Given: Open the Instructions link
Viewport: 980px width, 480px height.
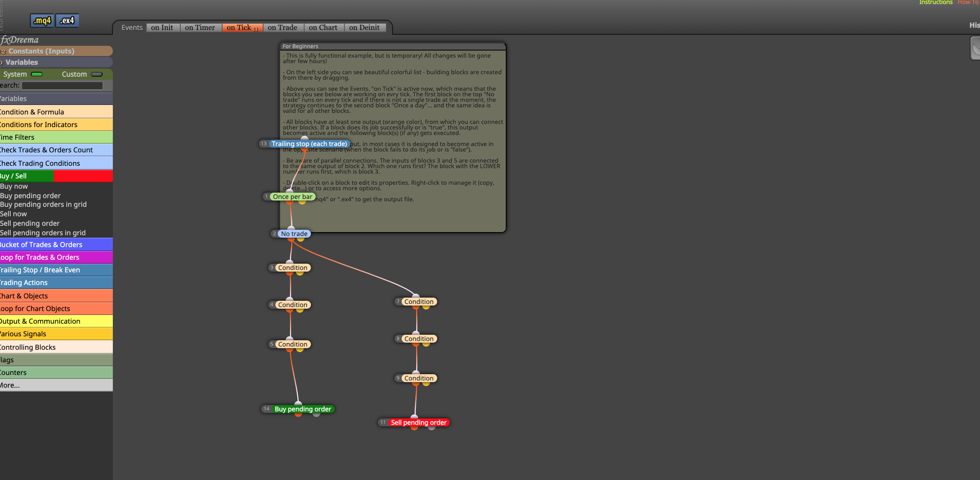Looking at the screenshot, I should coord(936,2).
